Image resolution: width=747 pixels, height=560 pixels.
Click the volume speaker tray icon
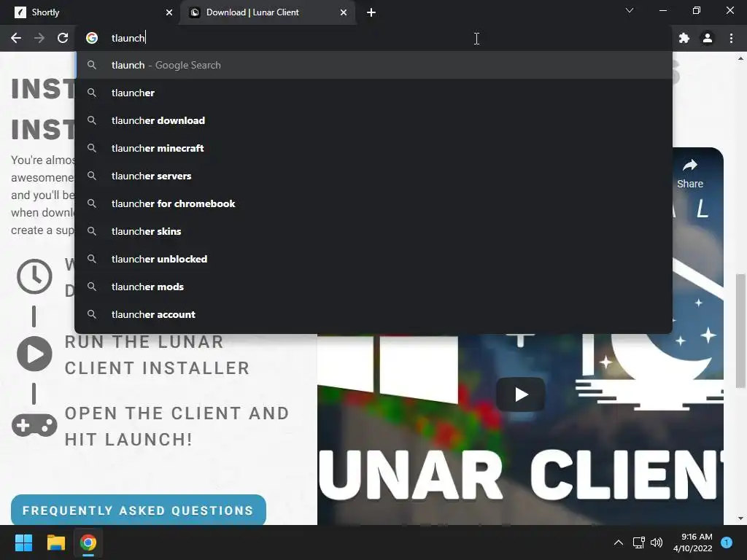click(x=657, y=542)
